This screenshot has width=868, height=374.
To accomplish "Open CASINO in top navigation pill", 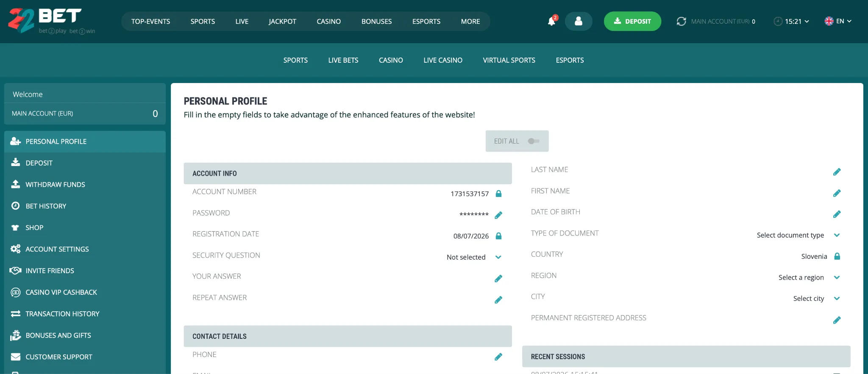I will [x=328, y=21].
